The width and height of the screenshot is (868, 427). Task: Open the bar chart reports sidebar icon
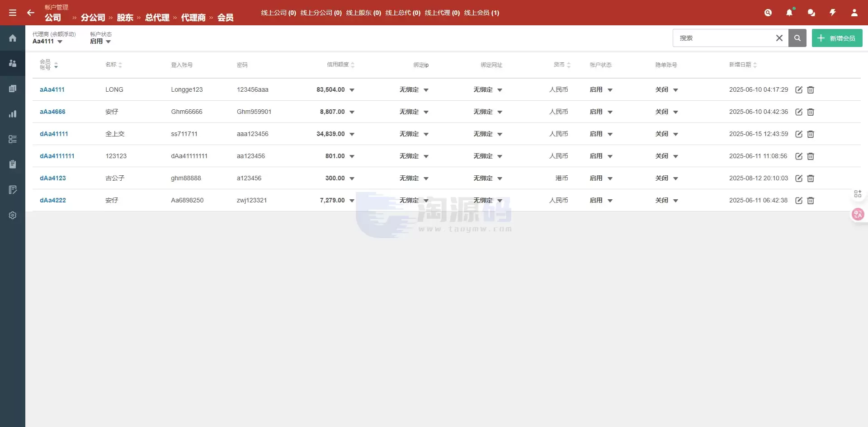(x=13, y=114)
